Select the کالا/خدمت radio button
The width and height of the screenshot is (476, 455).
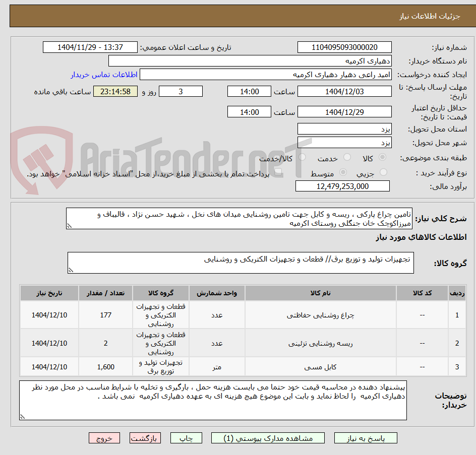point(302,157)
